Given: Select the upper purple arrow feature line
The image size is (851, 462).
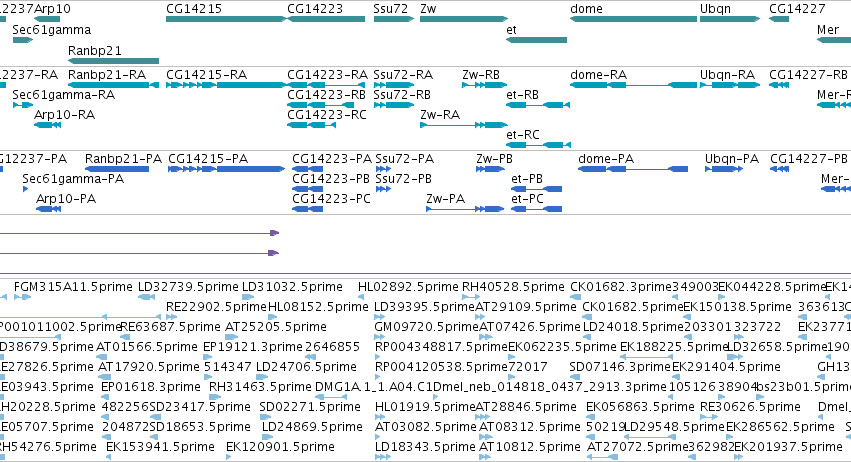Looking at the screenshot, I should (x=139, y=233).
